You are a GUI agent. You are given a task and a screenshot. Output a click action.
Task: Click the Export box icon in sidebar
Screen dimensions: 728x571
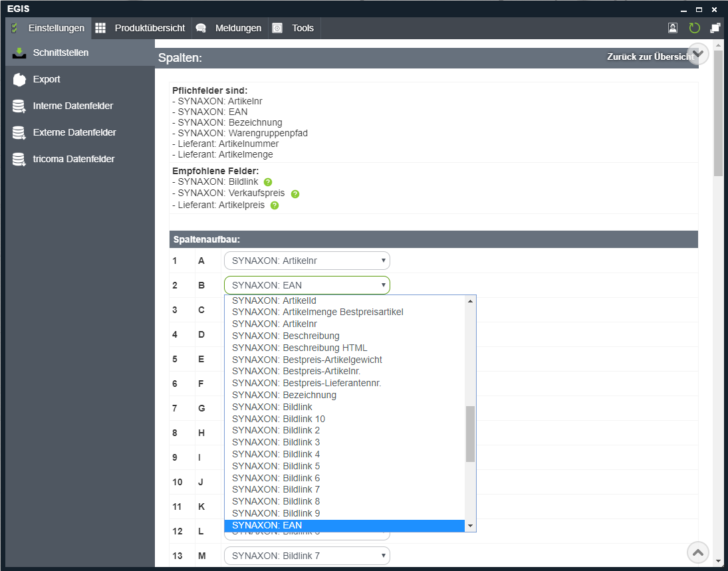point(19,79)
